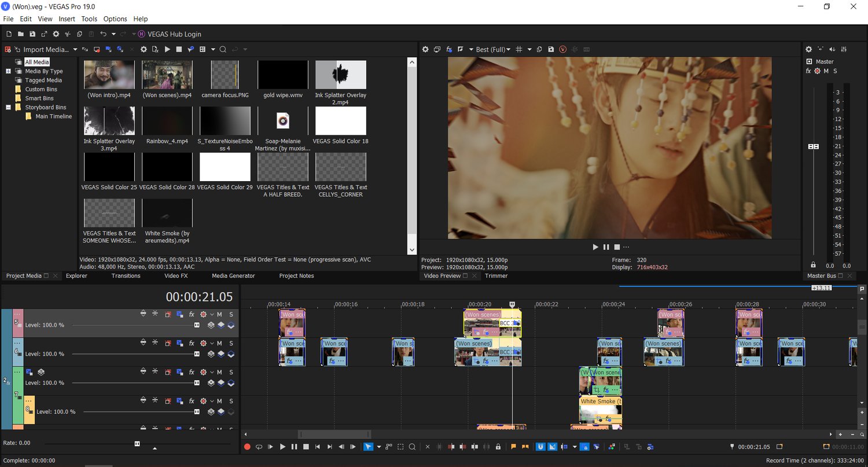
Task: Open the Best (Full) preview quality dropdown
Action: [492, 50]
